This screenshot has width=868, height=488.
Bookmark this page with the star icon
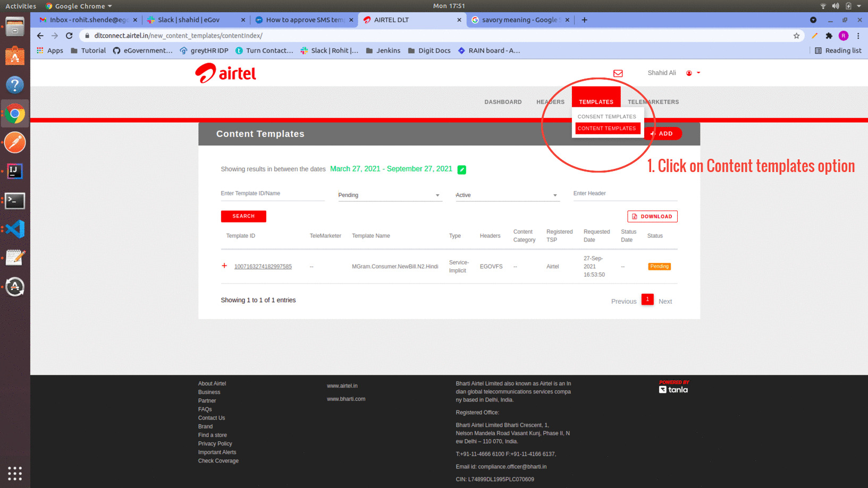(x=796, y=36)
